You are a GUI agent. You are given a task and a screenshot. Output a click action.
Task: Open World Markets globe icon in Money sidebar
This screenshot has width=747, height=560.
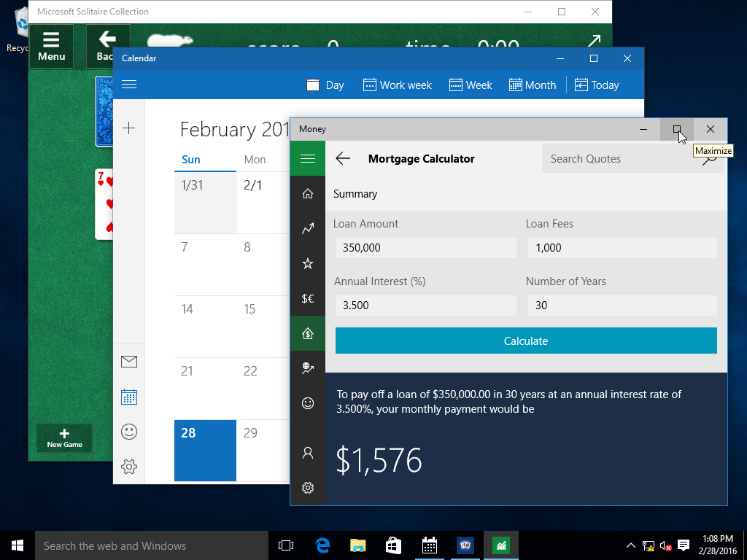(308, 368)
